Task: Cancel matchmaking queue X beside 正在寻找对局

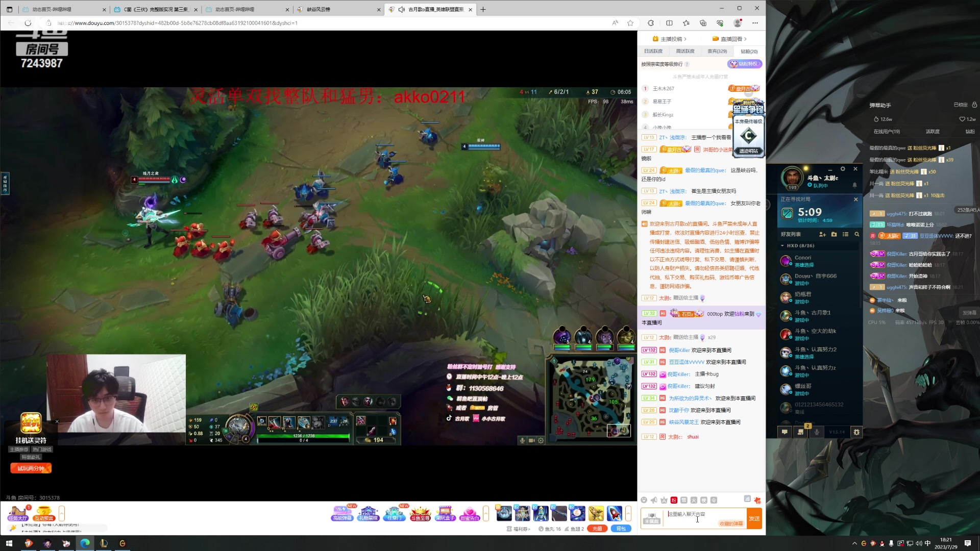Action: click(856, 199)
